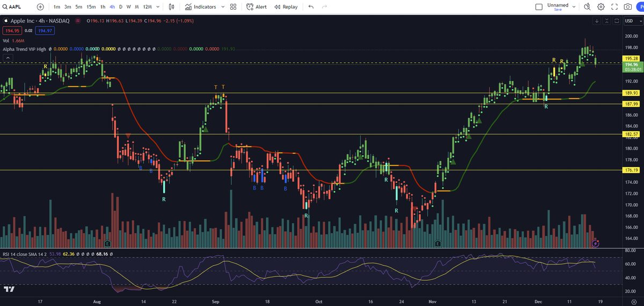644x306 pixels.
Task: Click the 200.00 price scale label
Action: pos(631,36)
